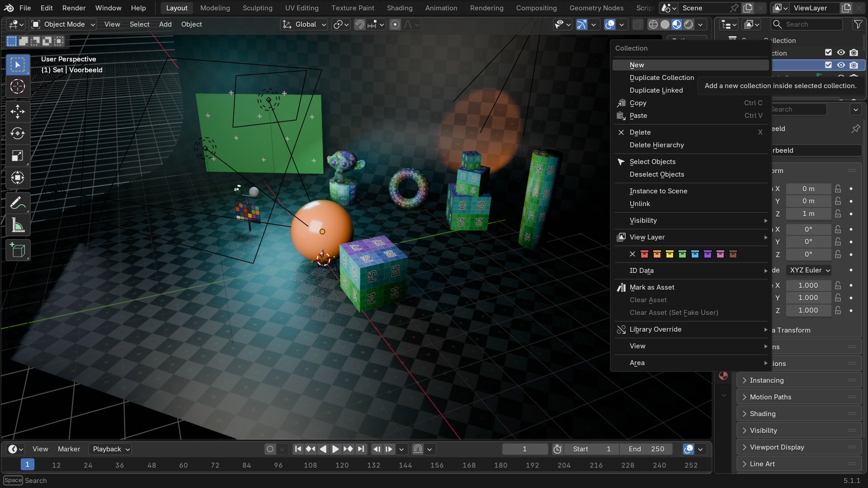Screen dimensions: 868x488
Task: Open the Object Mode dropdown
Action: tap(63, 24)
